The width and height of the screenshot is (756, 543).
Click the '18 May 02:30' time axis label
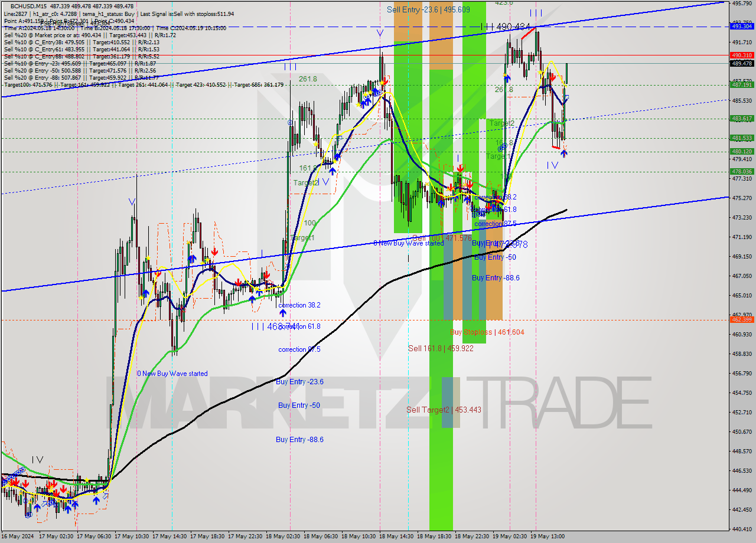pos(284,537)
